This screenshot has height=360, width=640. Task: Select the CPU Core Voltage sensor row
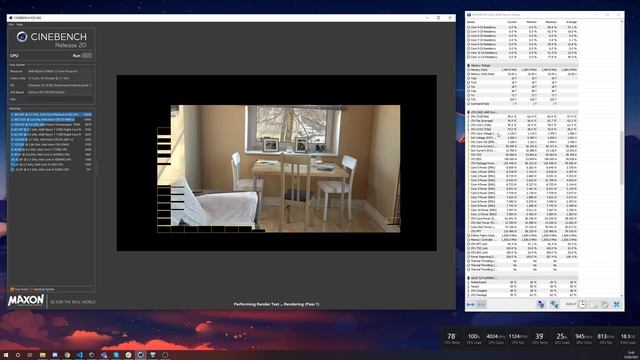point(522,133)
